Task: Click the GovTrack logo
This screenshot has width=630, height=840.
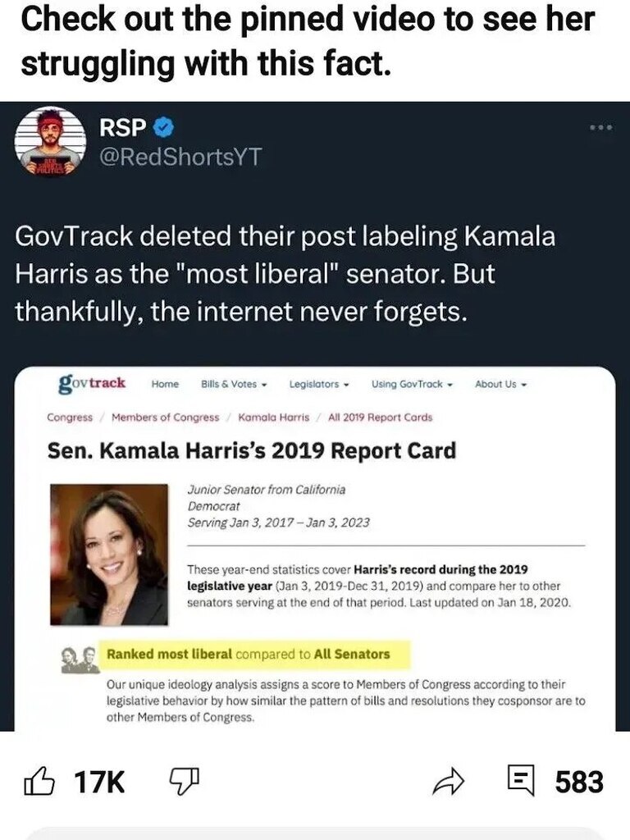Action: [92, 383]
